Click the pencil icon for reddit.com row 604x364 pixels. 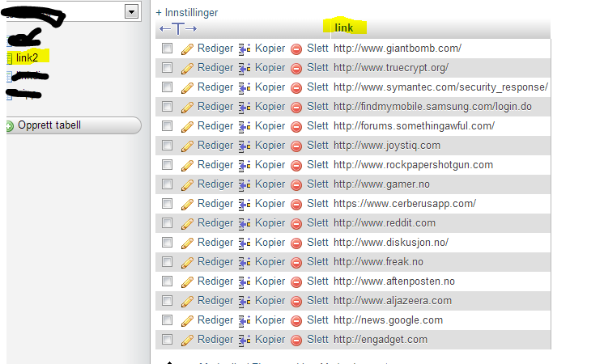click(x=187, y=223)
